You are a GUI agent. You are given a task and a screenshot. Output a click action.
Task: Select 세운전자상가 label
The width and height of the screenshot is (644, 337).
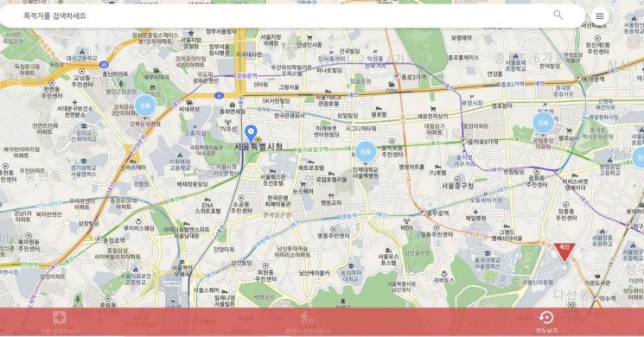click(x=433, y=117)
